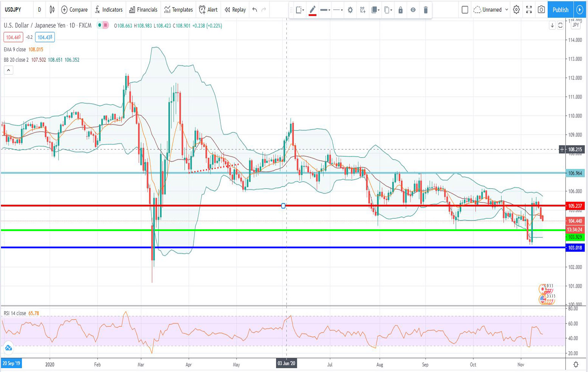The image size is (588, 372).
Task: Take a chart snapshot with camera icon
Action: 541,10
